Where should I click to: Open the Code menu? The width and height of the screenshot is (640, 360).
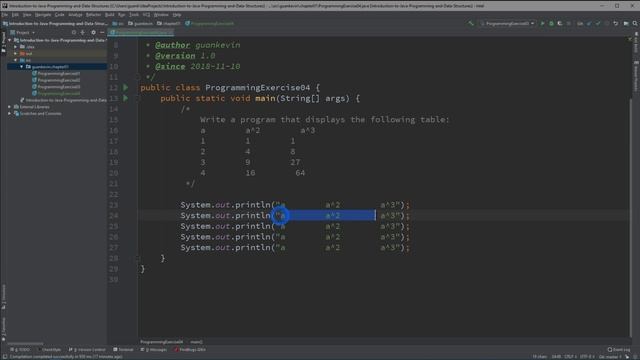60,15
